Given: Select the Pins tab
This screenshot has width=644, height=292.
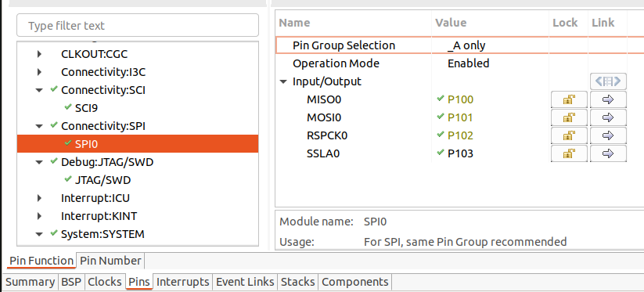Looking at the screenshot, I should tap(139, 282).
